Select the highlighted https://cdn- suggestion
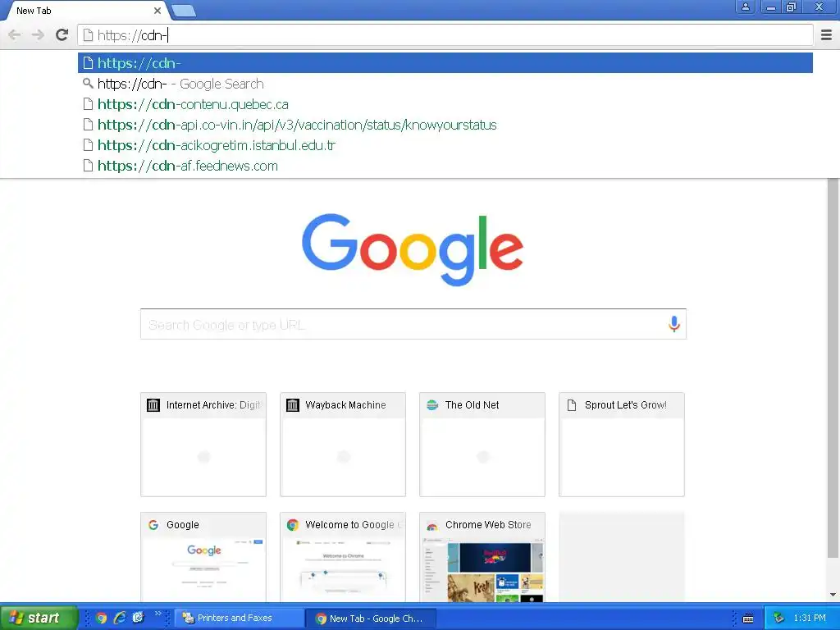 445,62
